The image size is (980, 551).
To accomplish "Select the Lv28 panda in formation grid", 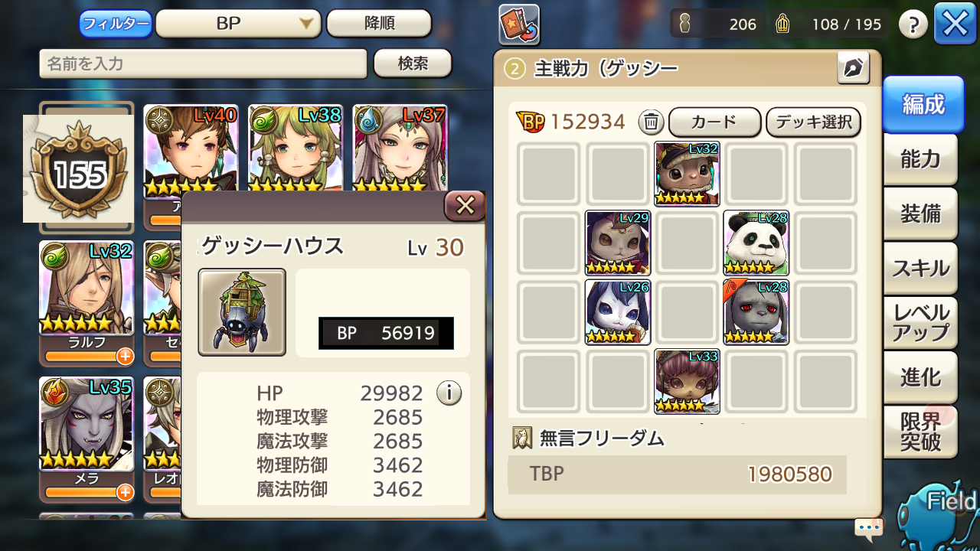I will (x=756, y=243).
